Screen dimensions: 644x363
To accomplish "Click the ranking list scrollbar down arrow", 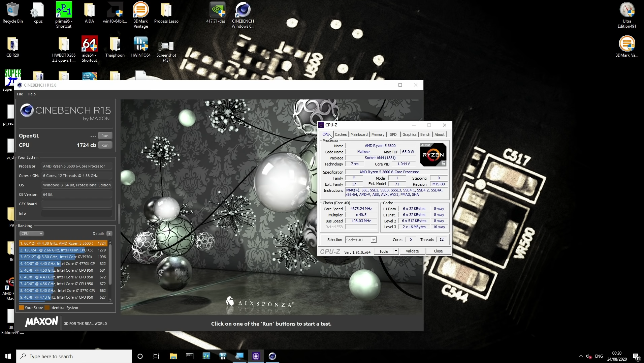I will 110,299.
